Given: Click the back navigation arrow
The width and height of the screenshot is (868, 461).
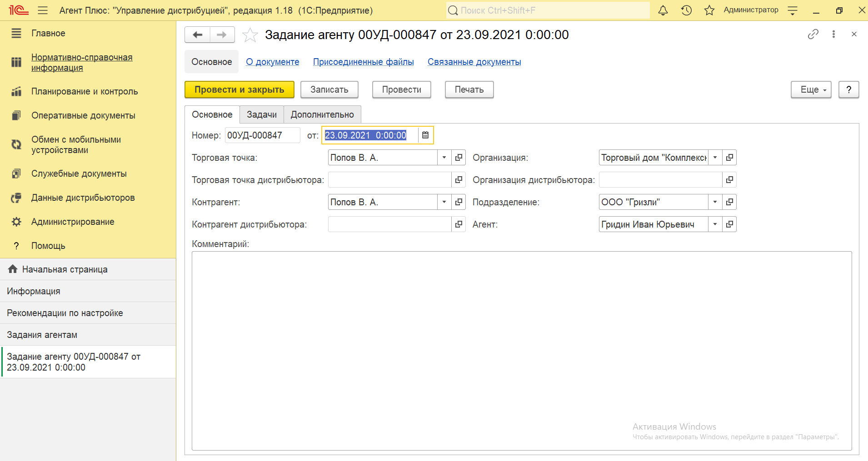Looking at the screenshot, I should click(197, 35).
